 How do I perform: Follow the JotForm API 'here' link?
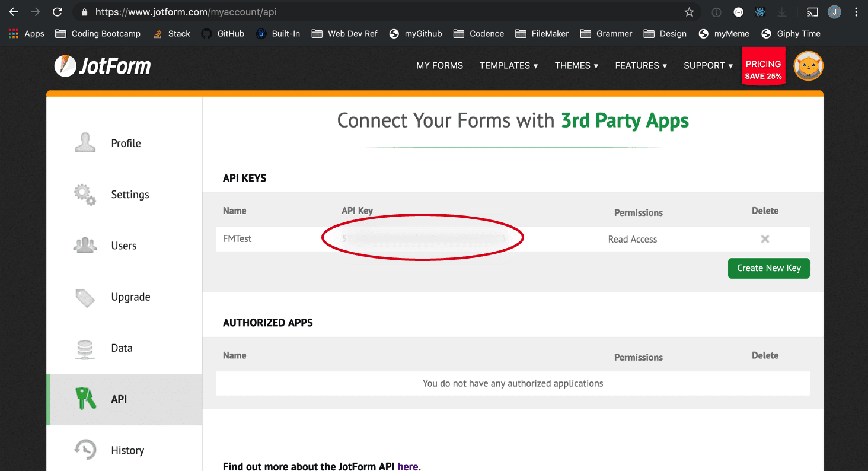click(408, 466)
